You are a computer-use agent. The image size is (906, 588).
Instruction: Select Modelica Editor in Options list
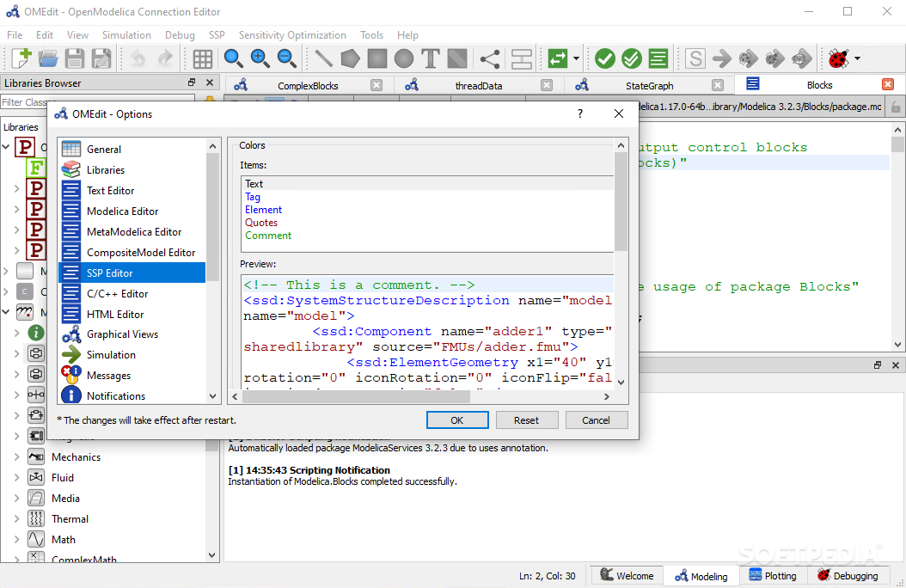132,211
